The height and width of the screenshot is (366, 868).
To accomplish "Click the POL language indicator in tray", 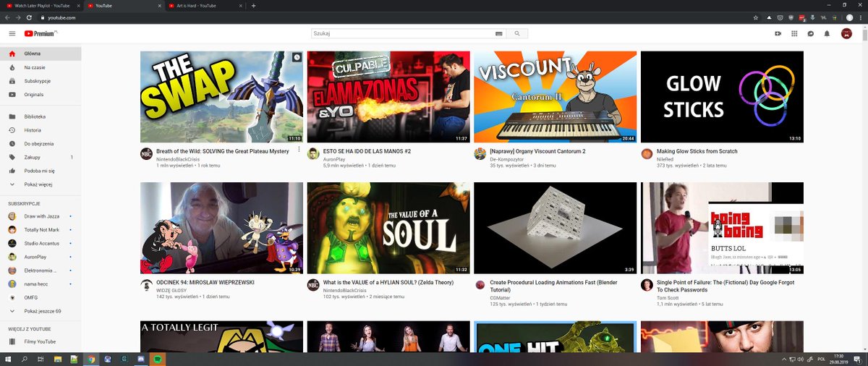I will (x=820, y=359).
